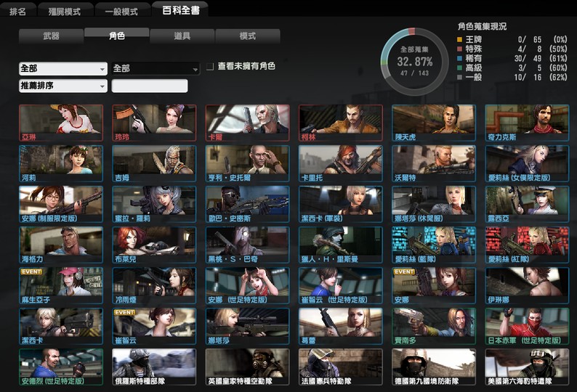Expand the first 全部 filter dropdown

[63, 68]
